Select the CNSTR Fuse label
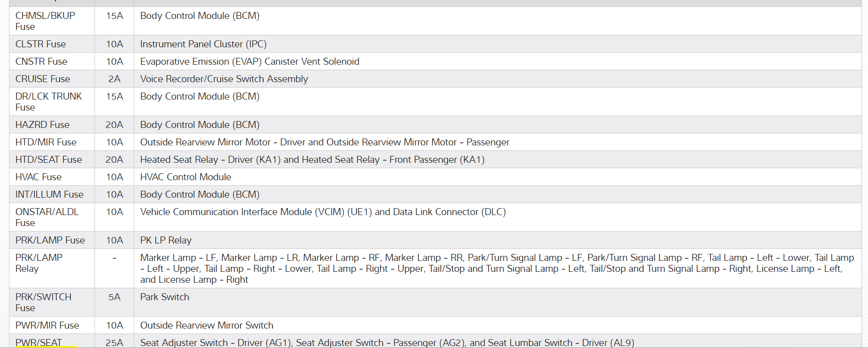The width and height of the screenshot is (868, 348). [41, 61]
